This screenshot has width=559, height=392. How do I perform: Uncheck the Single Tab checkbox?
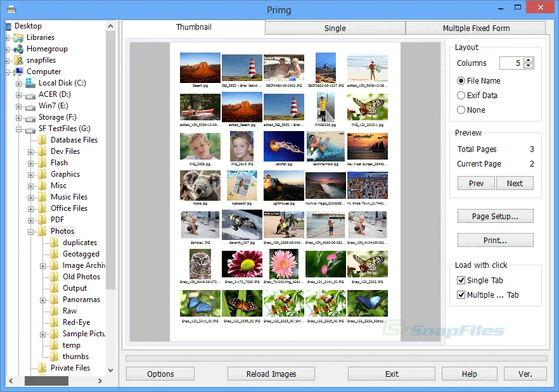coord(461,280)
